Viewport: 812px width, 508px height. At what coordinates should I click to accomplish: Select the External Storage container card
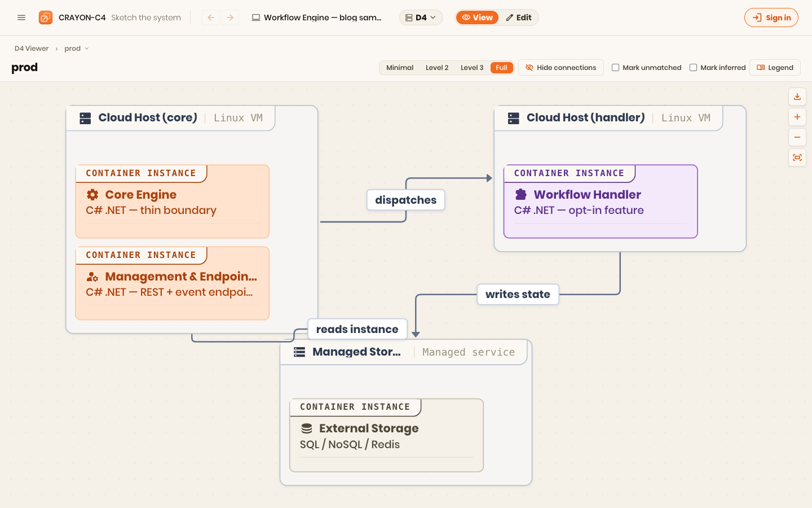click(x=387, y=435)
